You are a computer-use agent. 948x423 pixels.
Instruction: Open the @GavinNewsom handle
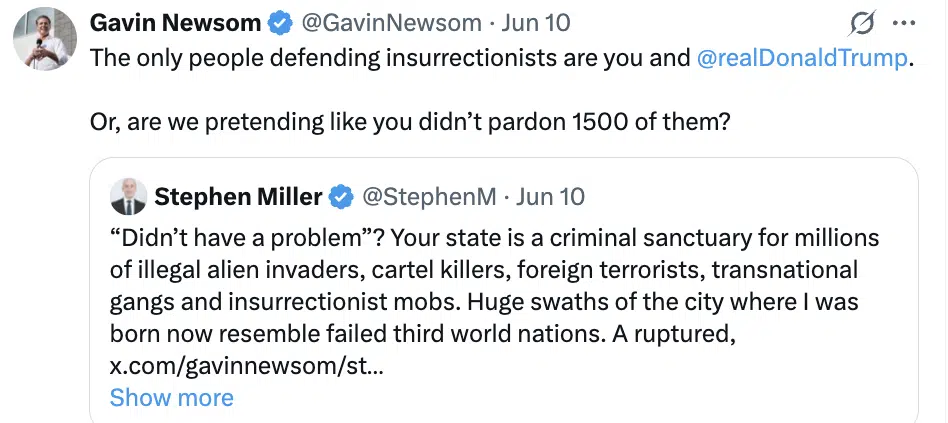pos(391,24)
